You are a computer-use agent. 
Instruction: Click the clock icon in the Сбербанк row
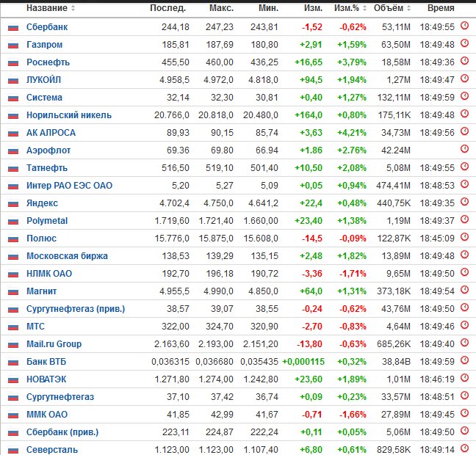[x=464, y=26]
